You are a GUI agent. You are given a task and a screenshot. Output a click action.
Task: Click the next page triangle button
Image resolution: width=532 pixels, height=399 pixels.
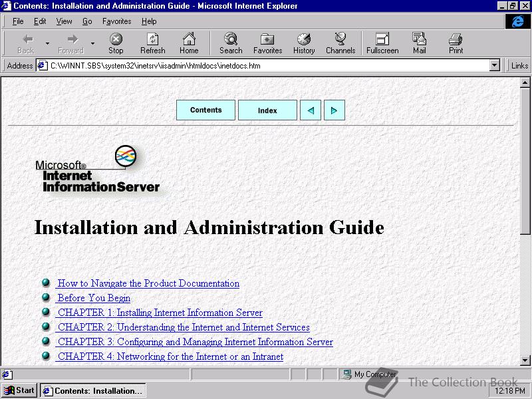pyautogui.click(x=334, y=110)
